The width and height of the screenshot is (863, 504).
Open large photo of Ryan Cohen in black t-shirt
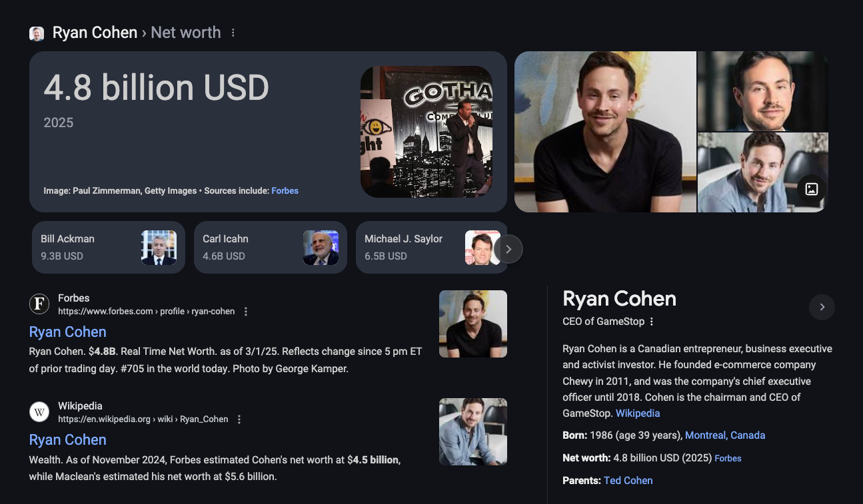(605, 132)
